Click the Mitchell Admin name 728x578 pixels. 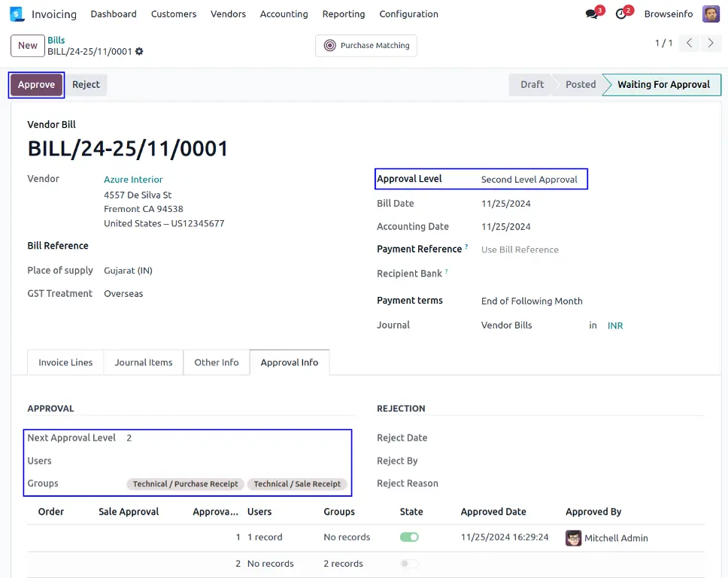(x=616, y=538)
